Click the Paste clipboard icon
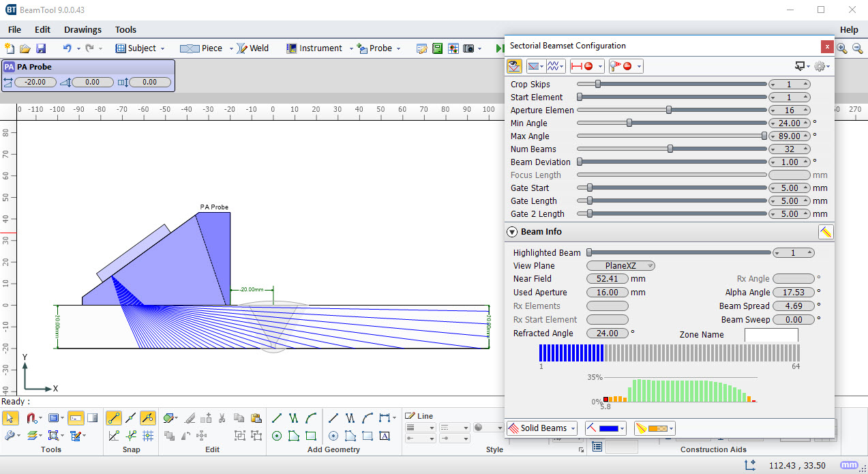 256,417
